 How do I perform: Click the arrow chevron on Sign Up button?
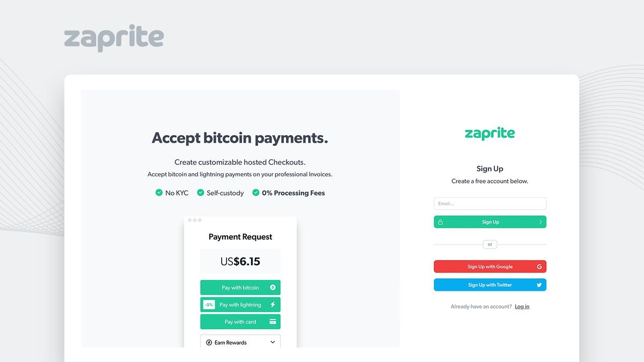click(540, 222)
